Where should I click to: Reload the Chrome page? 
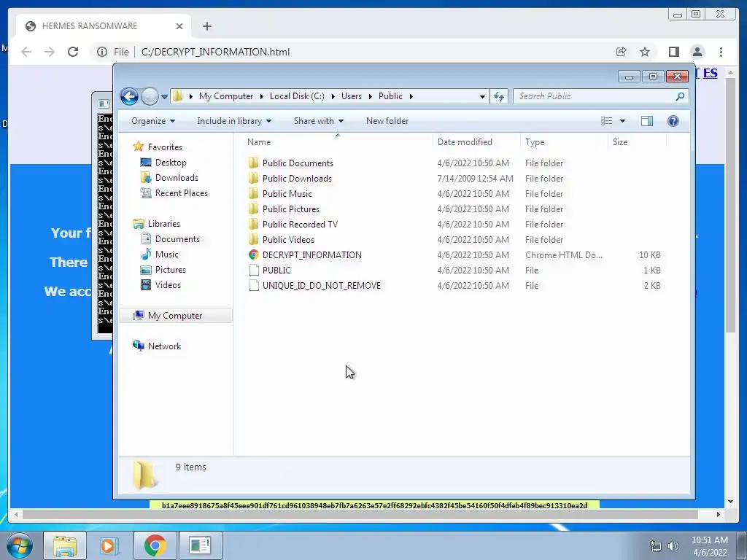pyautogui.click(x=73, y=52)
